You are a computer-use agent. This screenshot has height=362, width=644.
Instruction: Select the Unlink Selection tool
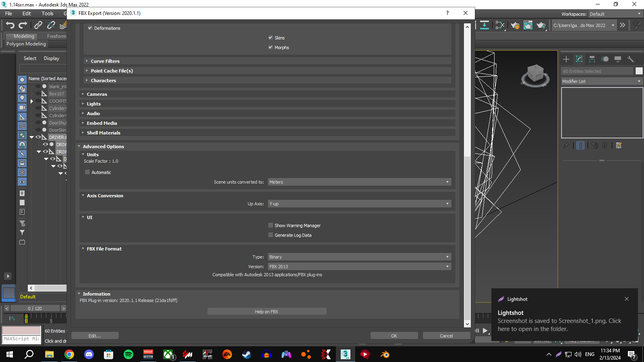click(51, 25)
